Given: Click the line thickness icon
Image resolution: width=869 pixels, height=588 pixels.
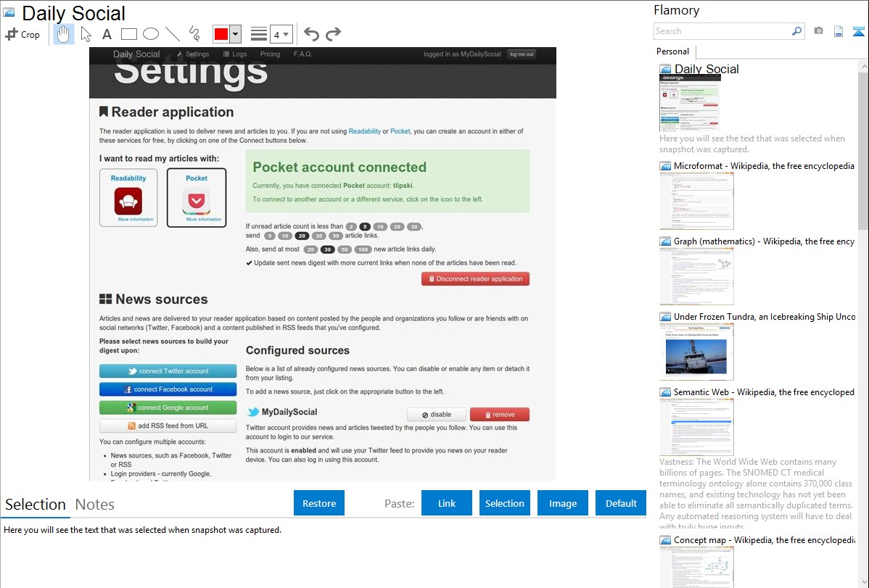Looking at the screenshot, I should pyautogui.click(x=259, y=34).
